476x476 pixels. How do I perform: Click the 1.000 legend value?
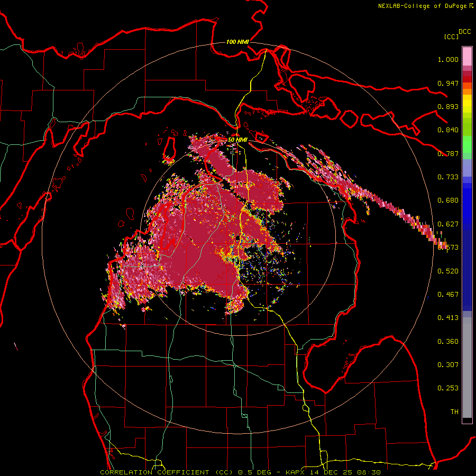[448, 59]
